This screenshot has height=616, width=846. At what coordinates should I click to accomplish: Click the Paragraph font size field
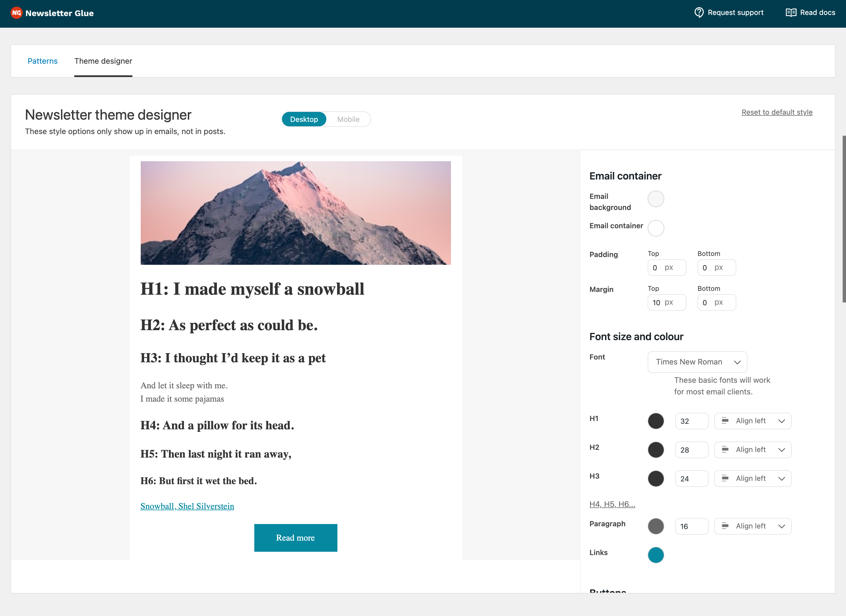tap(692, 526)
